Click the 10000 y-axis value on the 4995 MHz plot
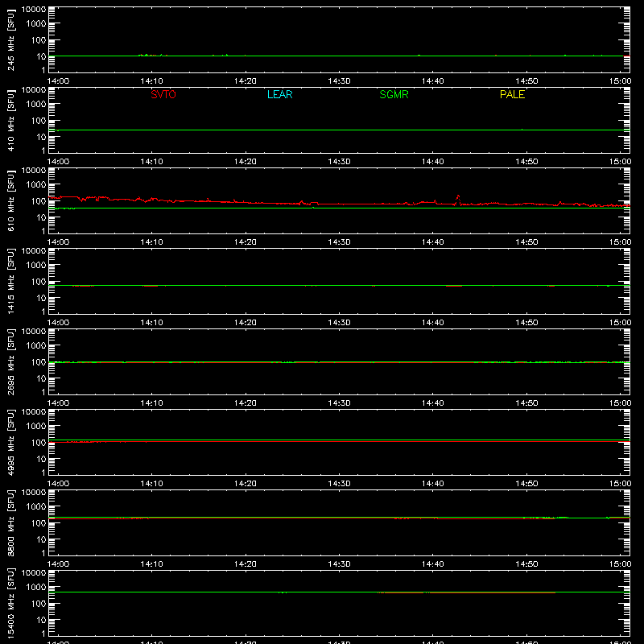Screen dimensions: 644x644 34,412
